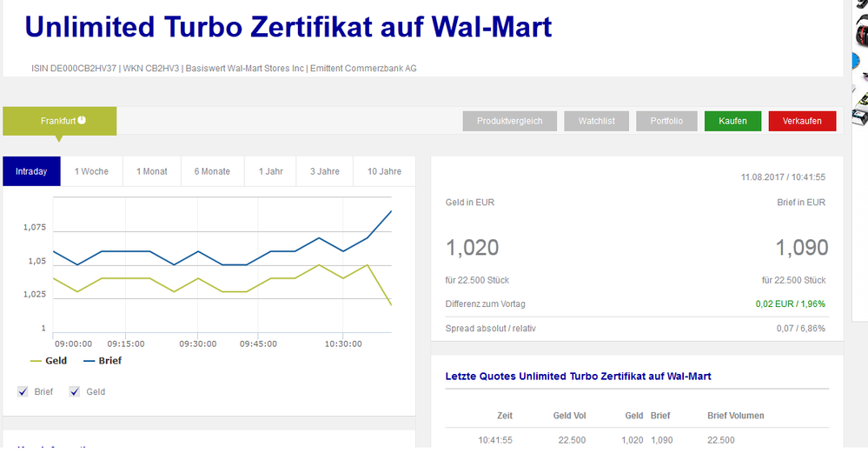Image resolution: width=868 pixels, height=467 pixels.
Task: Switch the chart to 1 Woche
Action: click(91, 171)
